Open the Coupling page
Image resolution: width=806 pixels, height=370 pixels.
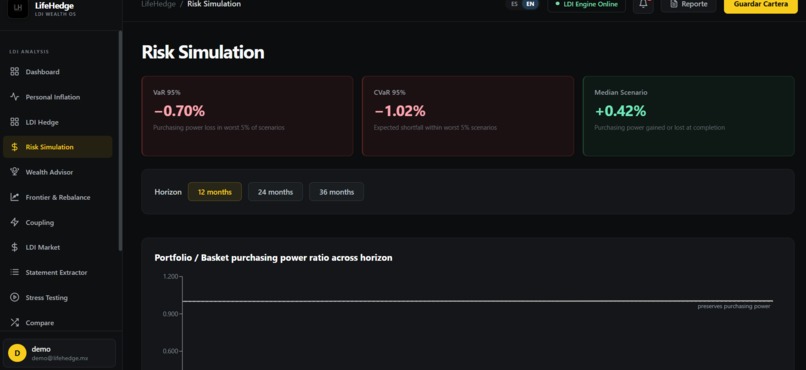point(58,223)
